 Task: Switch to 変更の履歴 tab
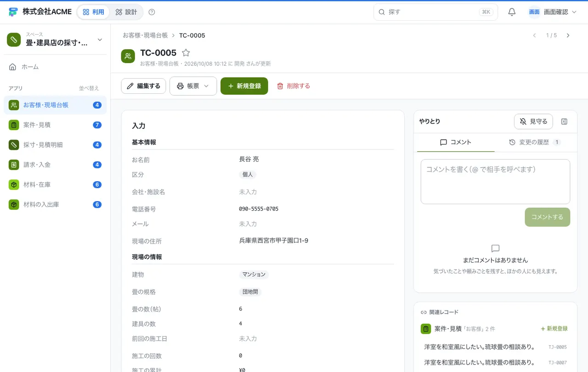[534, 143]
